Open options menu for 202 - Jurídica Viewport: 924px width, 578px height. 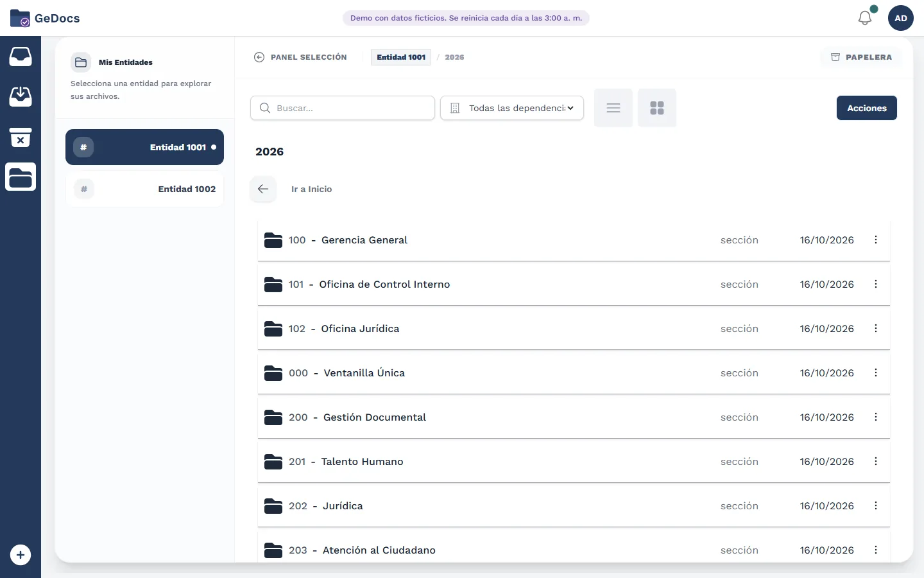876,505
